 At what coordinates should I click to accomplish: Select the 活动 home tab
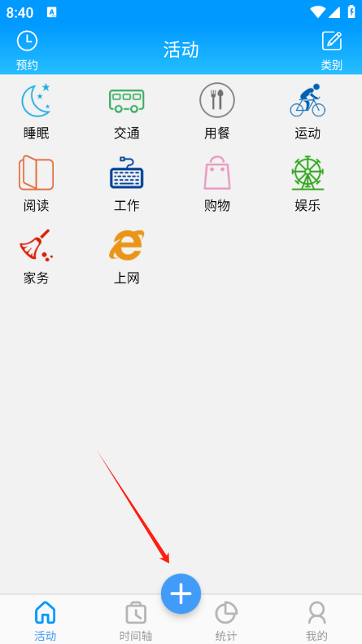click(45, 621)
